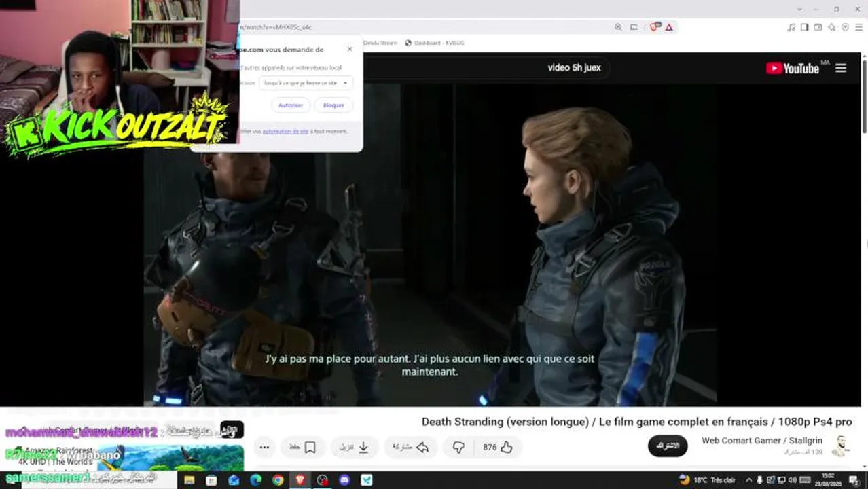The height and width of the screenshot is (489, 868).
Task: Click the zoom magnifier icon in address bar
Action: pyautogui.click(x=618, y=27)
